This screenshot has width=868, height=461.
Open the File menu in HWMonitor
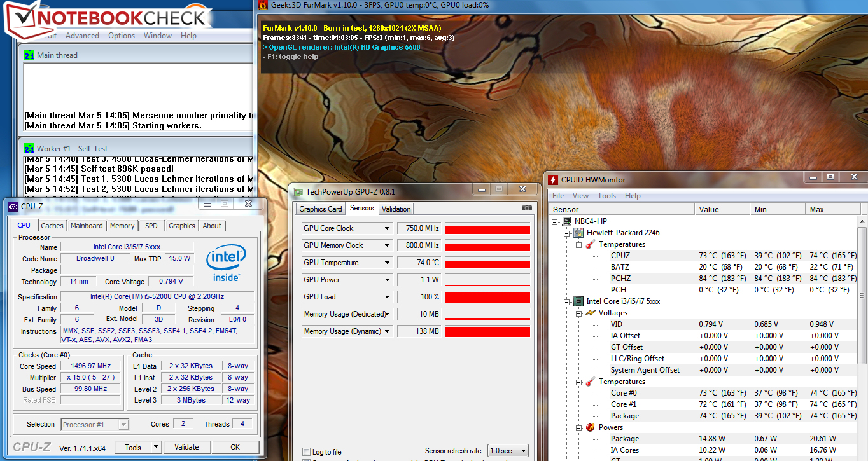[x=558, y=196]
